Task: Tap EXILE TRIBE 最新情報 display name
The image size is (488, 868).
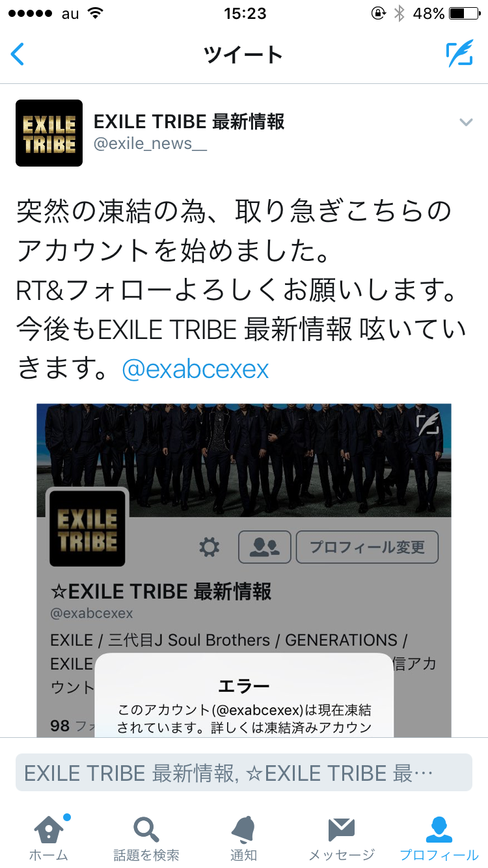Action: tap(189, 121)
